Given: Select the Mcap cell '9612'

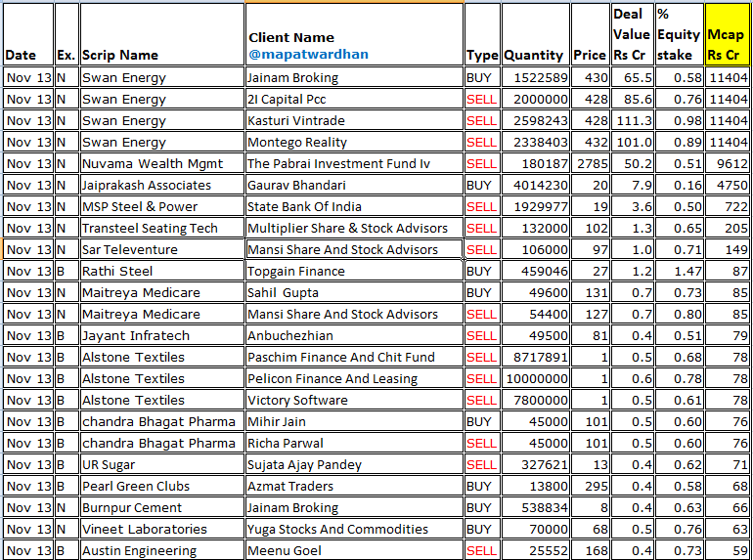Looking at the screenshot, I should pyautogui.click(x=727, y=163).
